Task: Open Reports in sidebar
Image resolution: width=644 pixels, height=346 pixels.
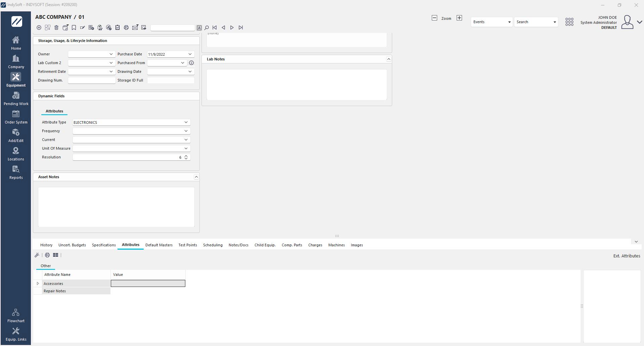Action: [16, 172]
